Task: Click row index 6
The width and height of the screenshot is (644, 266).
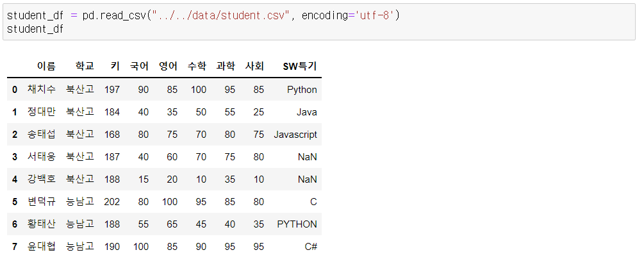Action: [15, 224]
